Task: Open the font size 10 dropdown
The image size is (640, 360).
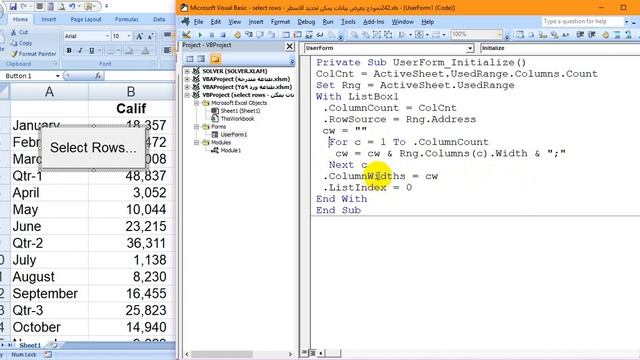Action: click(129, 36)
